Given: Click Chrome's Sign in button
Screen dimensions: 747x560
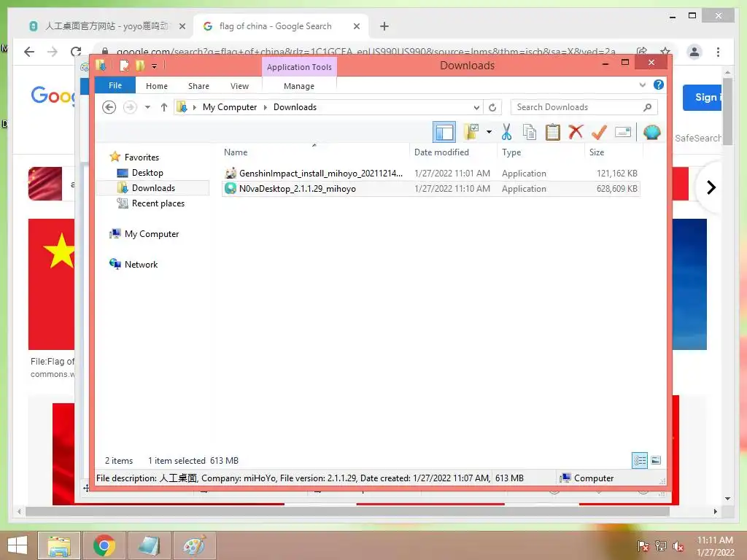Looking at the screenshot, I should point(703,98).
